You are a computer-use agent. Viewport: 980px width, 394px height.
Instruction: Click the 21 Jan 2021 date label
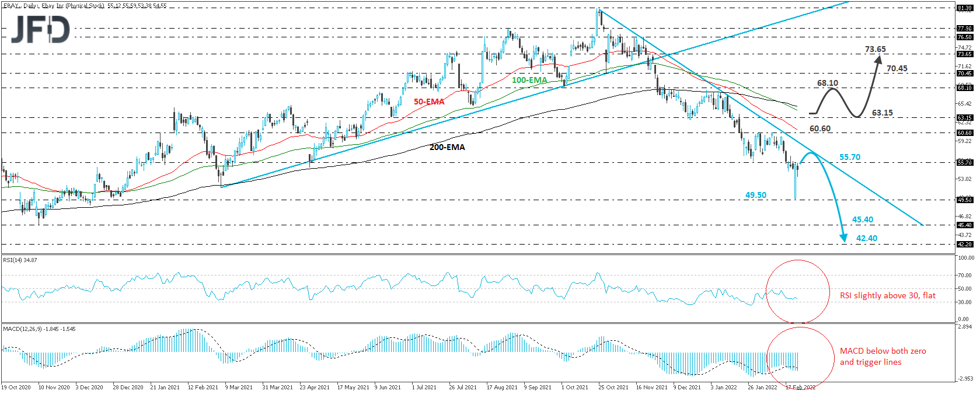(x=165, y=387)
